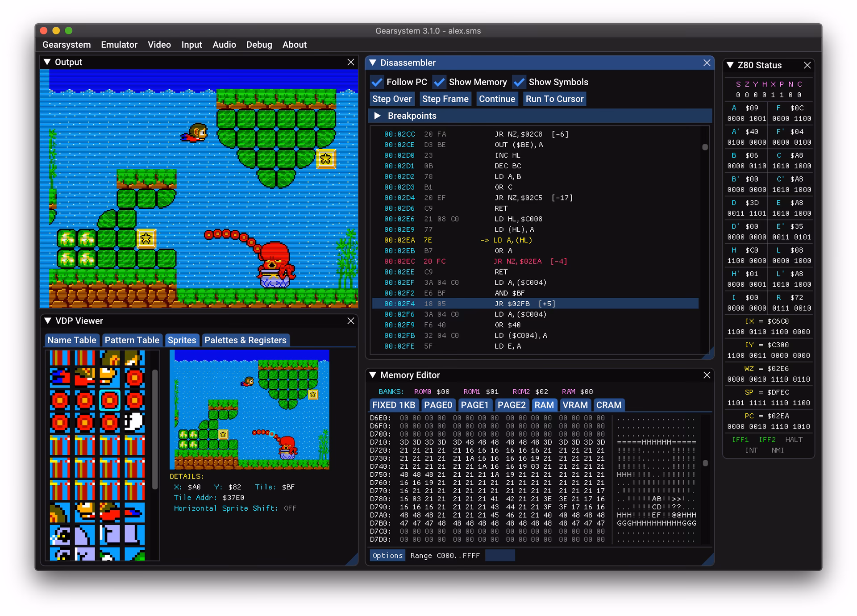Click the Step Frame button

pos(445,99)
